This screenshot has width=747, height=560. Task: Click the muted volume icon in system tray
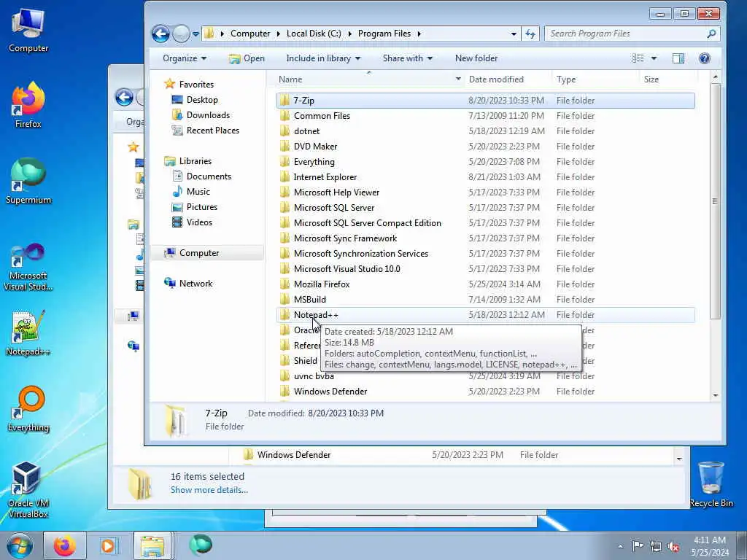coord(673,546)
